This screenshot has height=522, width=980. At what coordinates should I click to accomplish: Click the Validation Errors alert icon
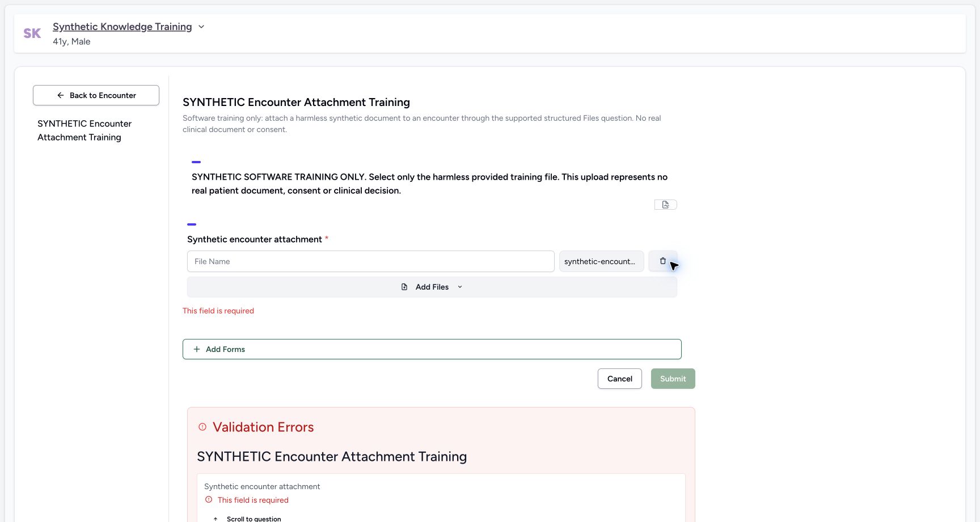click(202, 427)
